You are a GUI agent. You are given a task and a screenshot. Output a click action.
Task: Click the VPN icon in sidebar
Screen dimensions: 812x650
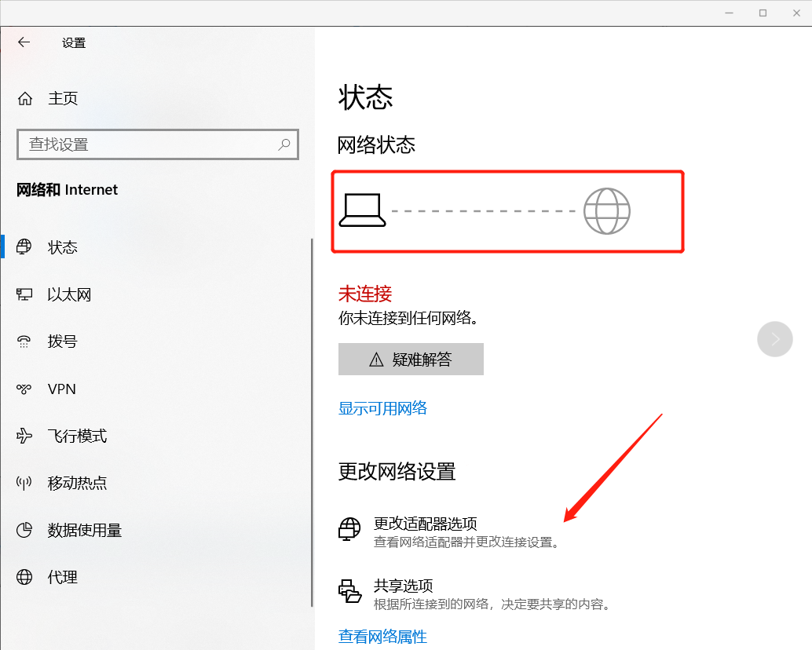pos(24,389)
